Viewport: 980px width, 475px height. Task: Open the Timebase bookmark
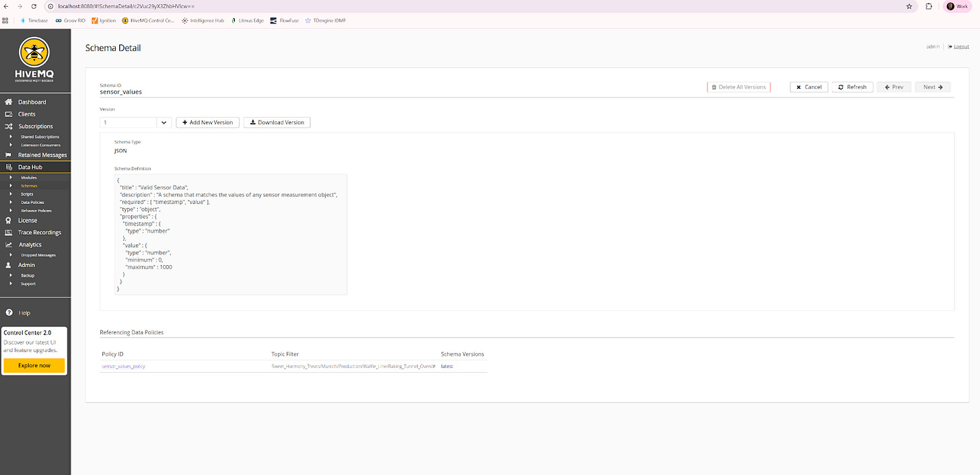34,21
